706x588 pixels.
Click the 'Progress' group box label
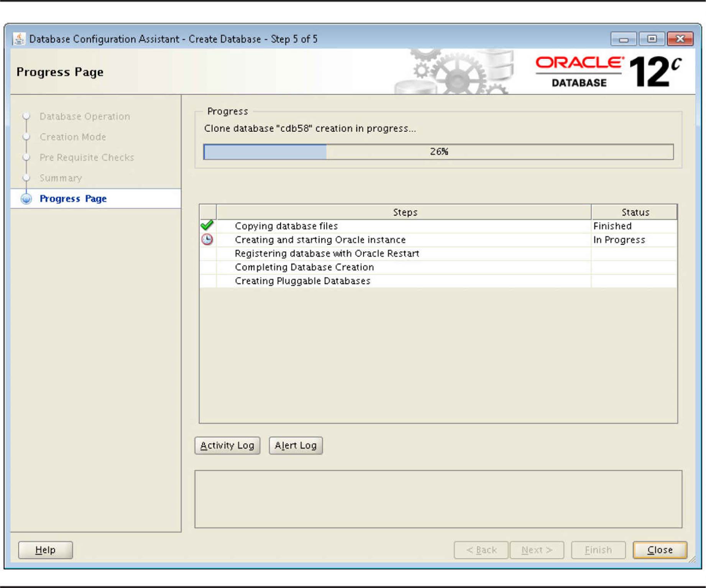pos(228,112)
